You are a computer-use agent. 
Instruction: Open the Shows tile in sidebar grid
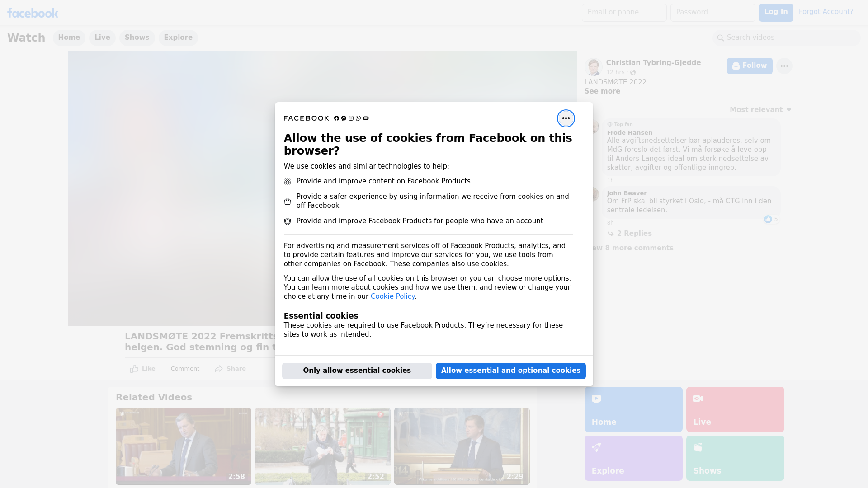tap(735, 458)
